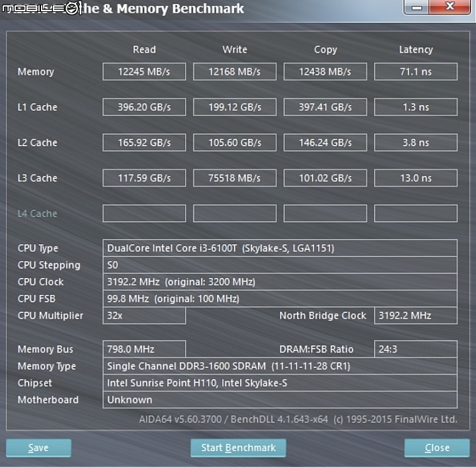The image size is (476, 467).
Task: Select L2 Cache Read value 165.92 GB/s
Action: coord(144,142)
